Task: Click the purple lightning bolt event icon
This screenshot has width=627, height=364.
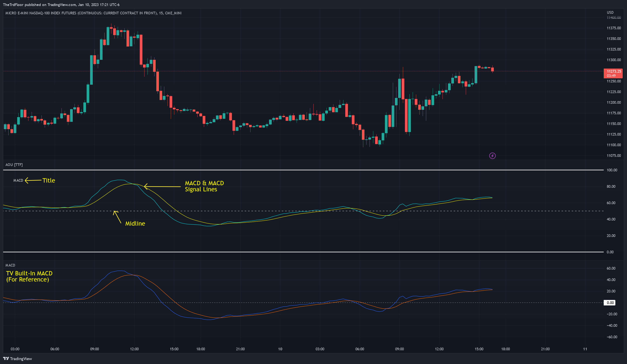Action: [492, 156]
